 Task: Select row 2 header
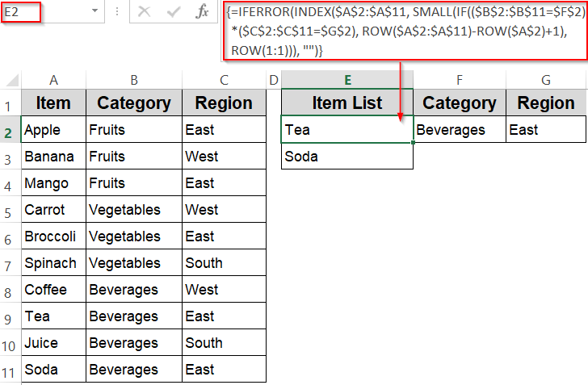tap(10, 130)
